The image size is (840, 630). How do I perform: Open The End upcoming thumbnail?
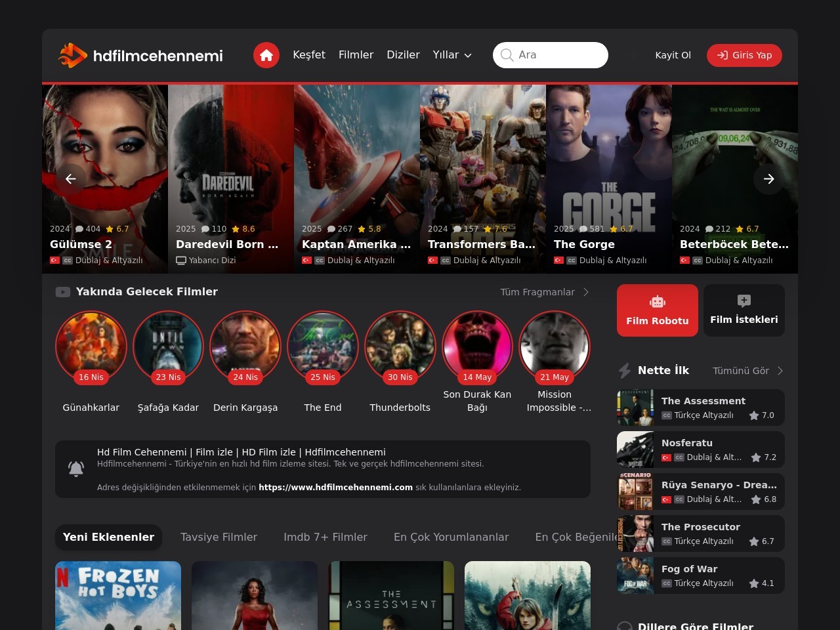coord(323,346)
